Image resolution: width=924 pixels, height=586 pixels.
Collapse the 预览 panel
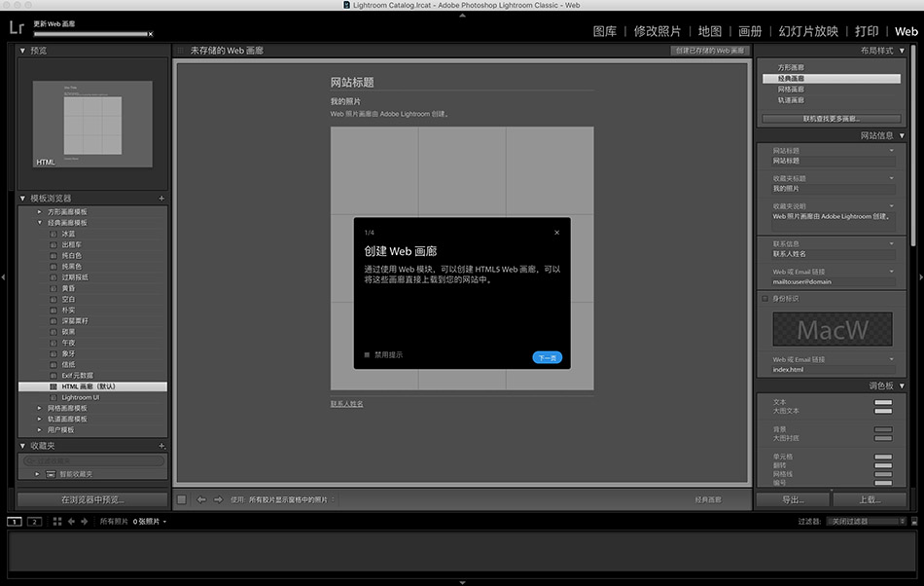(x=22, y=51)
